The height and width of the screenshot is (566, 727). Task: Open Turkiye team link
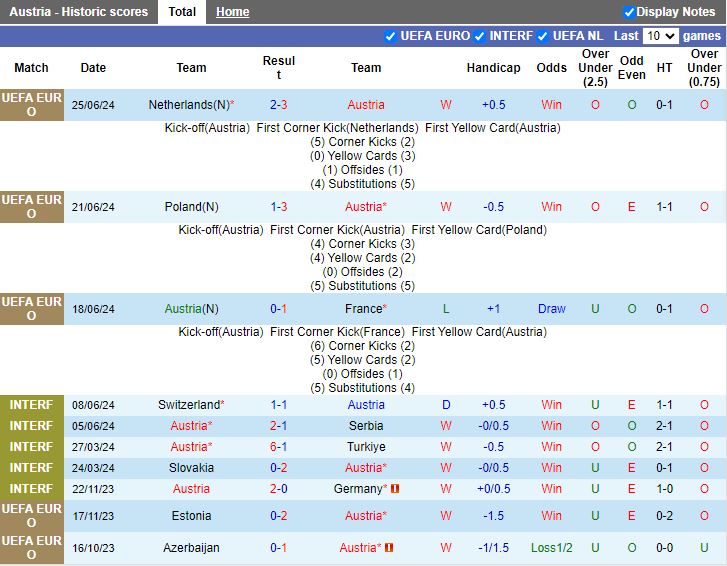point(366,447)
